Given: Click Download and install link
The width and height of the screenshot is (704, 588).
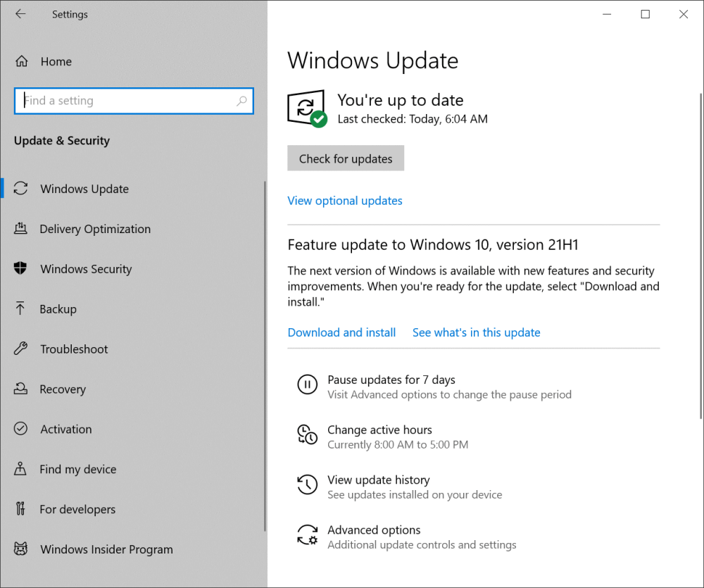Looking at the screenshot, I should [x=341, y=332].
